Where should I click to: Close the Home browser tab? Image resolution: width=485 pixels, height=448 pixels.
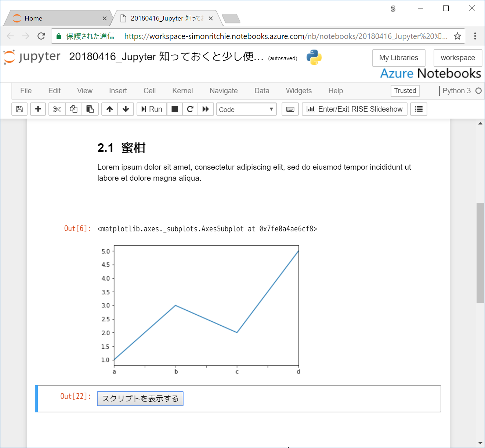pyautogui.click(x=105, y=18)
